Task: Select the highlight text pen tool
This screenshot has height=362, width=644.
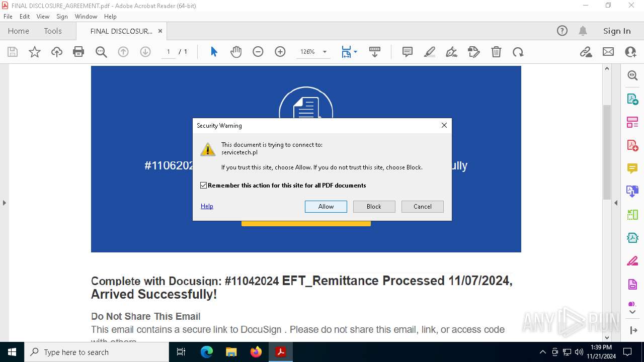Action: 430,52
